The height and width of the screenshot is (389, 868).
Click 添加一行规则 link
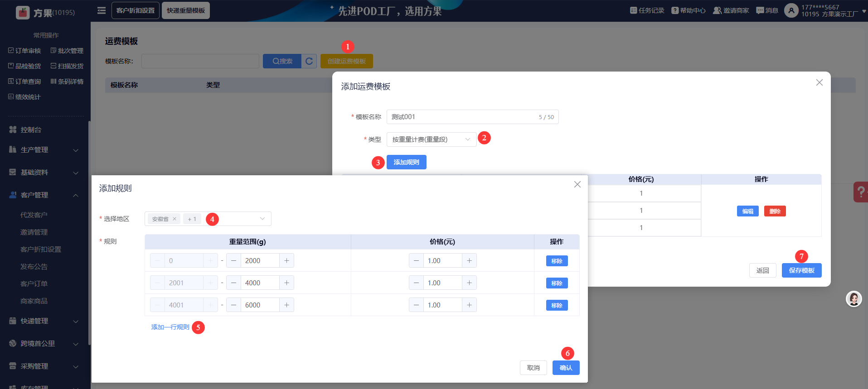[x=170, y=327]
